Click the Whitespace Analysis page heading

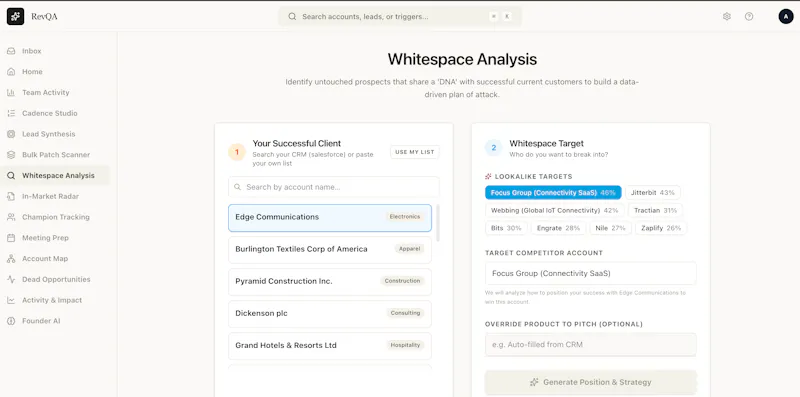[462, 59]
